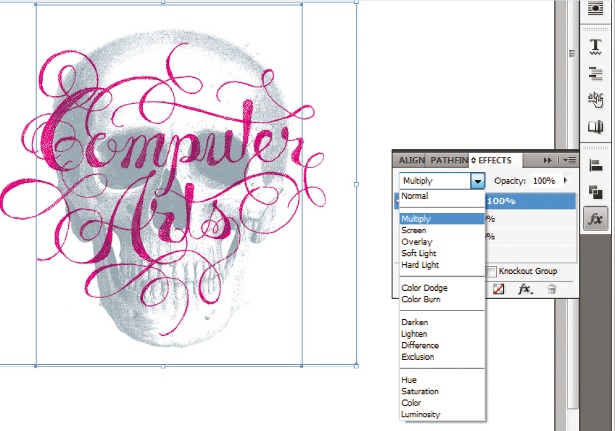Click the Opacity 100% input field
Viewport: 615px width, 431px height.
tap(545, 180)
